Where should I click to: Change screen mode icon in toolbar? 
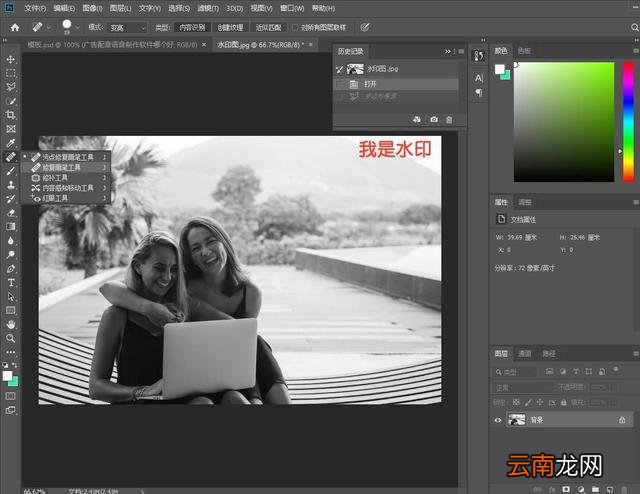(11, 410)
